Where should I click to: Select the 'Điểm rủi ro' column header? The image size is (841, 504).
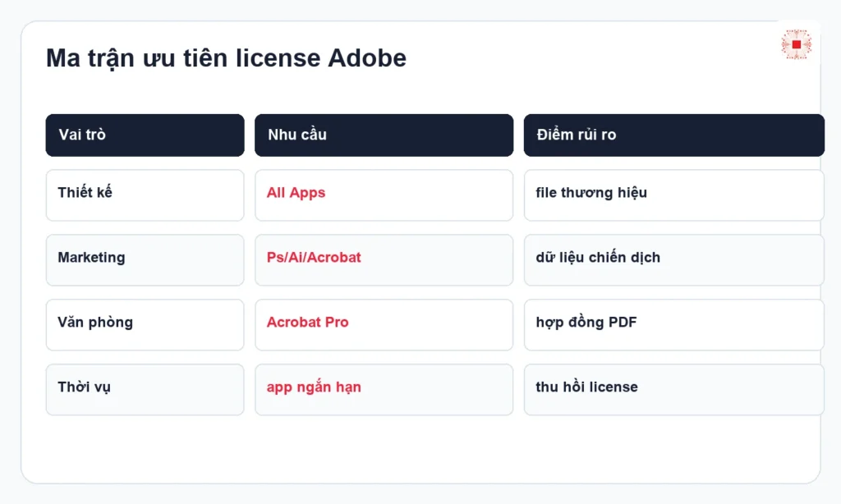674,135
